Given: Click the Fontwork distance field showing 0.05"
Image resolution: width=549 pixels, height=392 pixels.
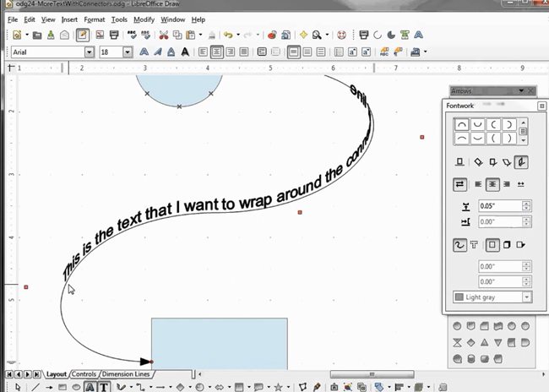Looking at the screenshot, I should tap(498, 205).
